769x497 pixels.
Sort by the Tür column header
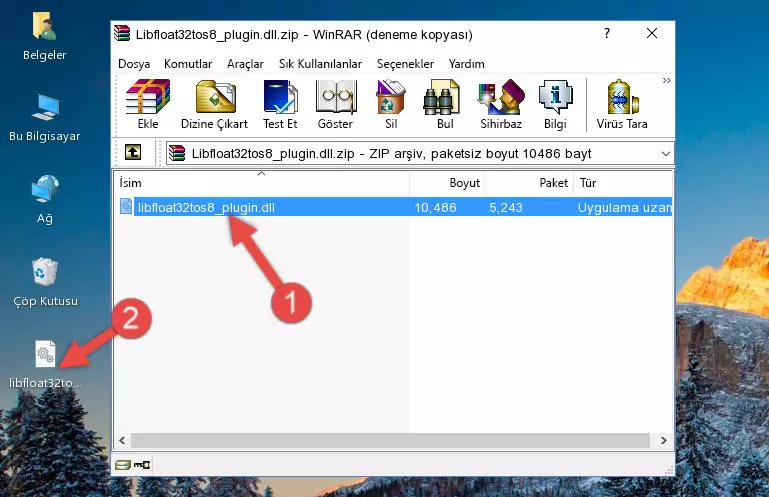[623, 183]
